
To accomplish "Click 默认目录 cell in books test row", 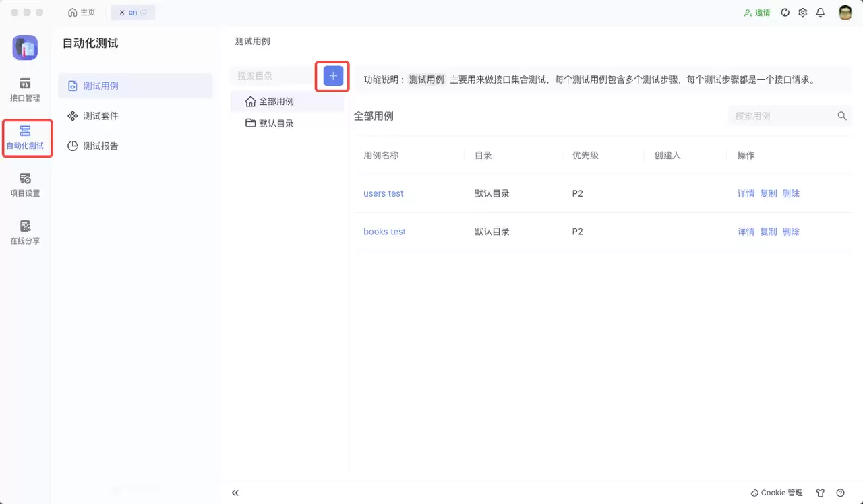I will pyautogui.click(x=492, y=232).
